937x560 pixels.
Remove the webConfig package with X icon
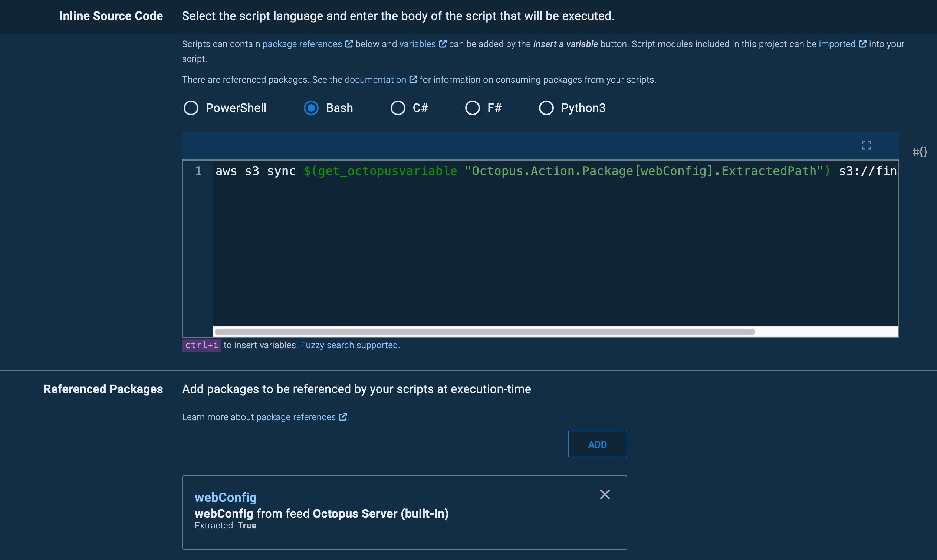pyautogui.click(x=605, y=494)
